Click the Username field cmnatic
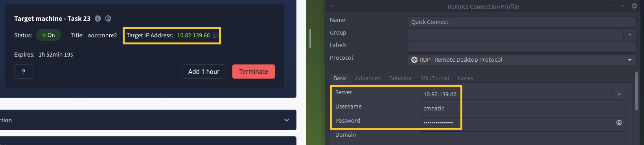The image size is (644, 145). click(x=523, y=108)
